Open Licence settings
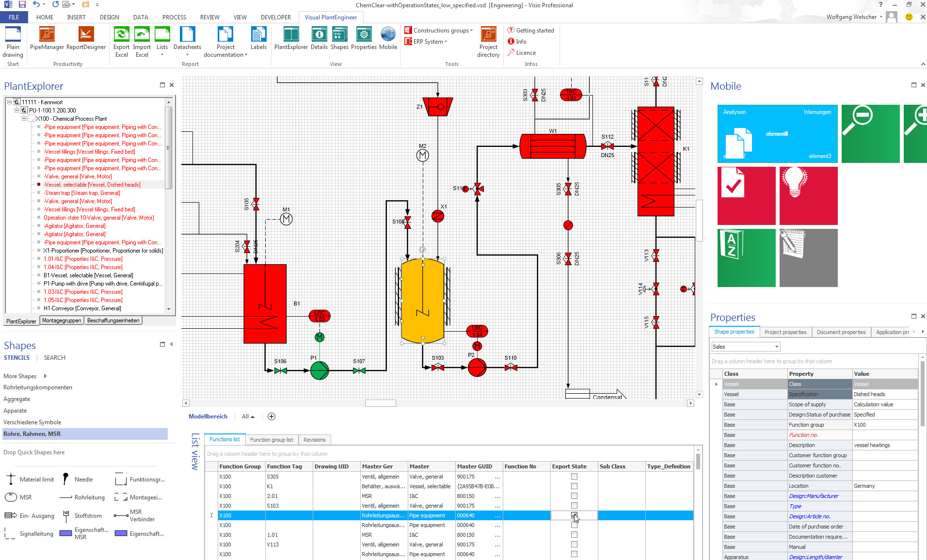 (x=522, y=52)
